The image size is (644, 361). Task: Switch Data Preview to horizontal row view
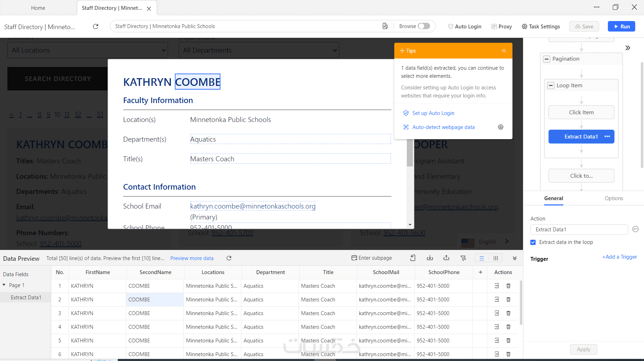(x=482, y=258)
